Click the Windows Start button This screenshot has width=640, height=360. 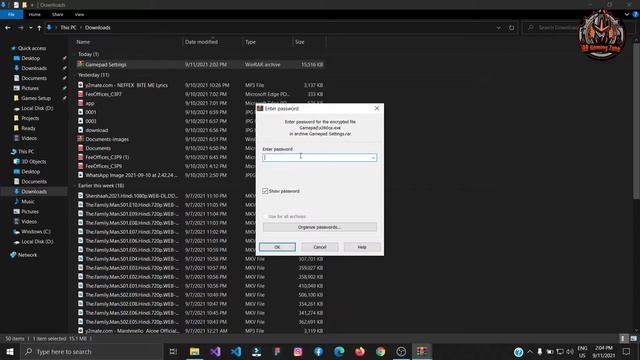(x=10, y=351)
